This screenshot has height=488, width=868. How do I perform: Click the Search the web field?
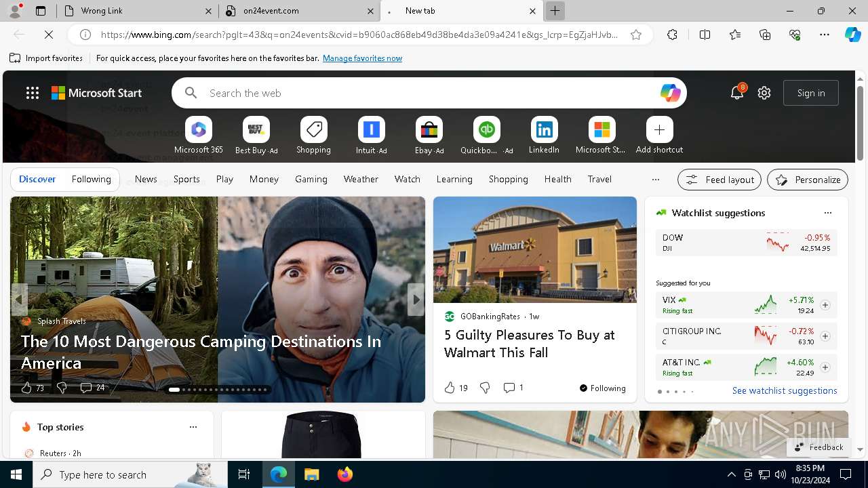(x=429, y=93)
